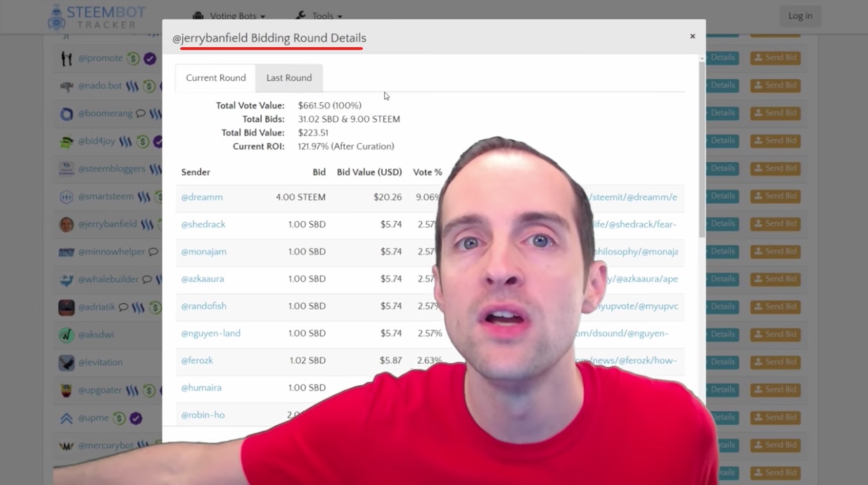Image resolution: width=868 pixels, height=485 pixels.
Task: Click the Details button in the @aksdwi row
Action: [722, 334]
